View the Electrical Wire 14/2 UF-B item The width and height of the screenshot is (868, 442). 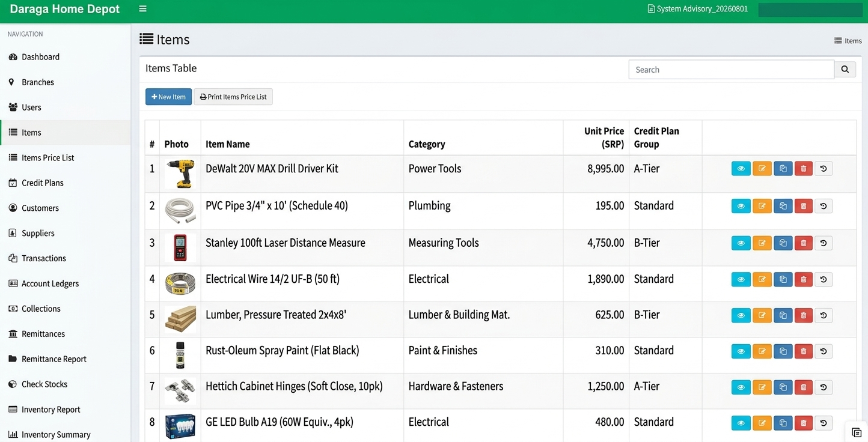point(741,279)
